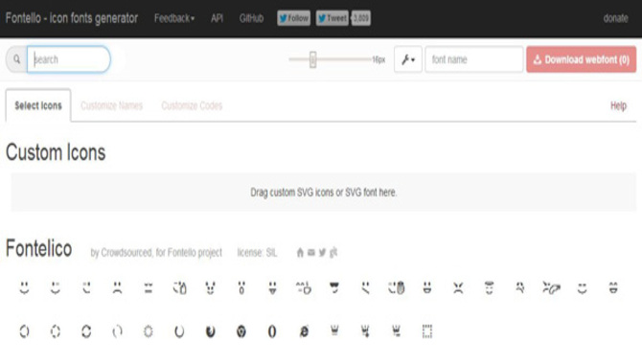
Task: Click Fontello site title in navbar
Action: [72, 18]
